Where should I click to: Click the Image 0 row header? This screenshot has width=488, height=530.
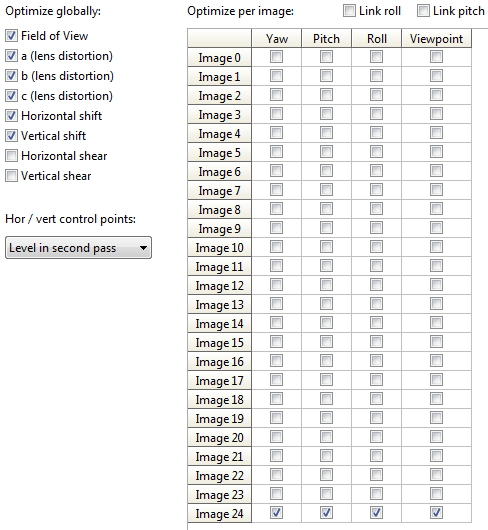point(219,57)
